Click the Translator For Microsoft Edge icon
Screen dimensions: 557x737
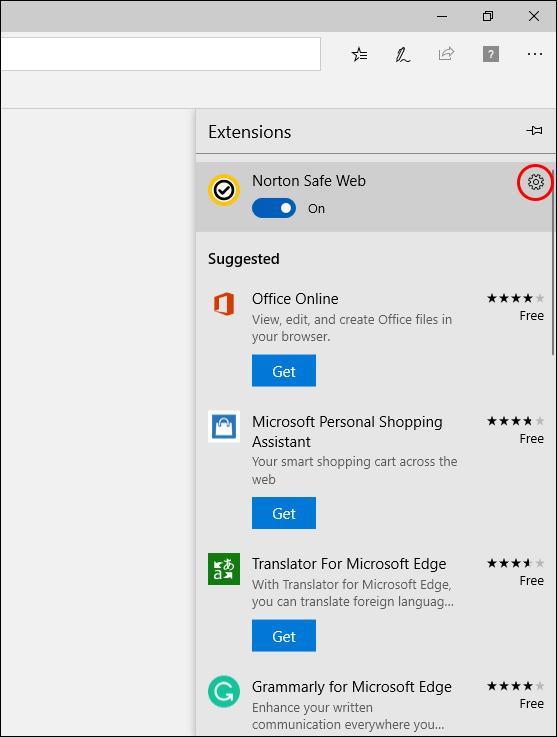224,569
